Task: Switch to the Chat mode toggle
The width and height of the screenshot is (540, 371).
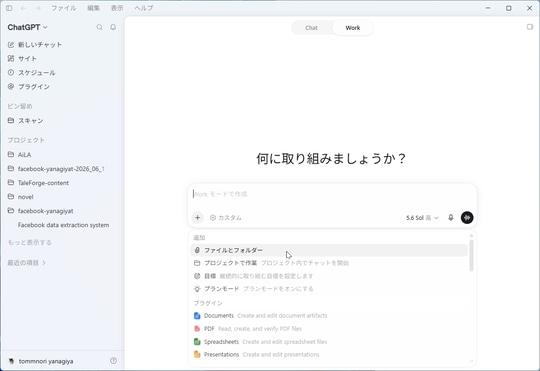Action: pos(312,28)
